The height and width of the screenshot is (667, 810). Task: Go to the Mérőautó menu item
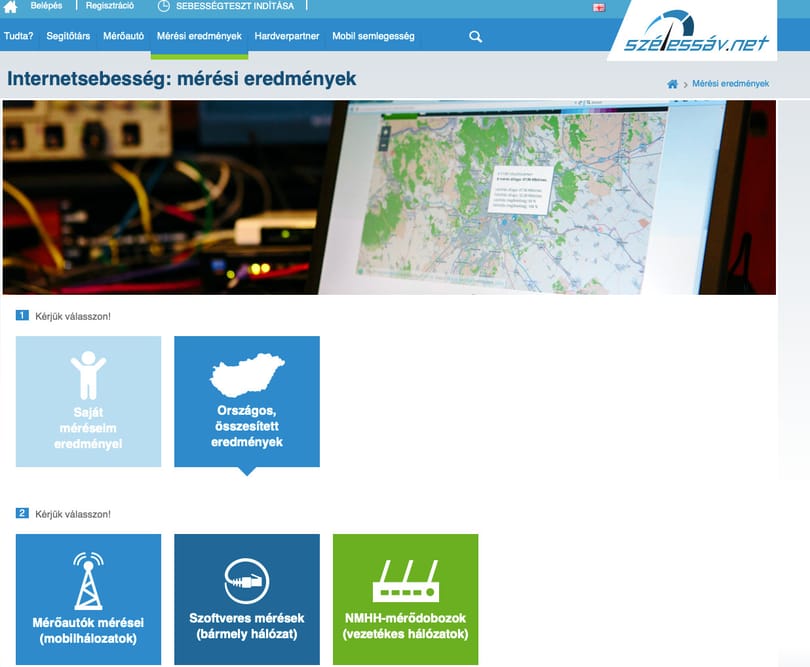(123, 36)
